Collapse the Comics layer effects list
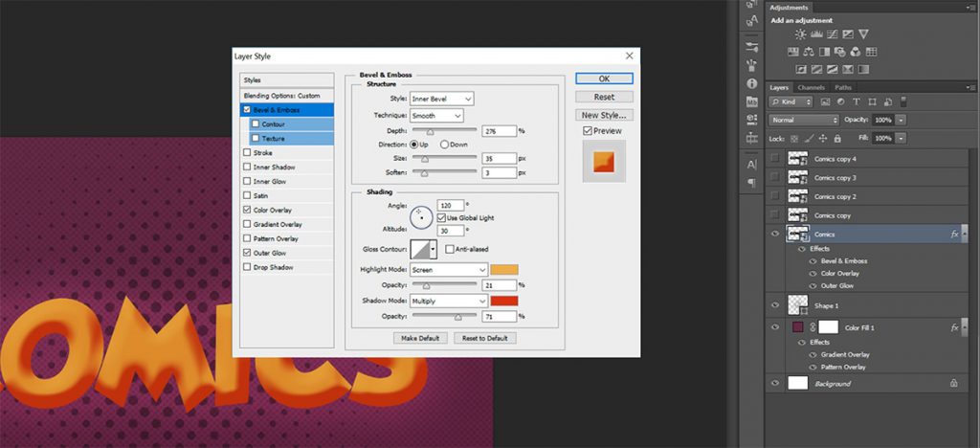The height and width of the screenshot is (448, 980). 964,234
